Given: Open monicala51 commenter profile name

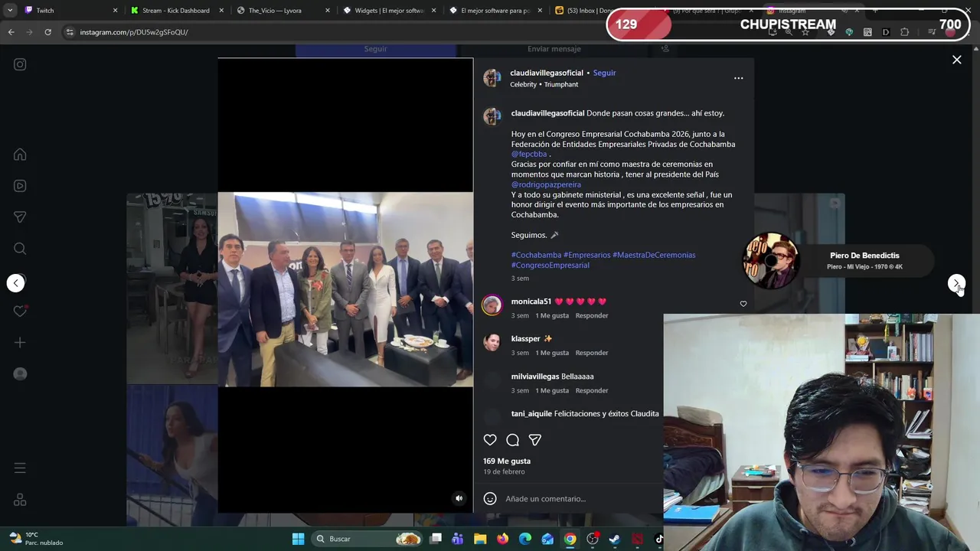Looking at the screenshot, I should (x=531, y=302).
